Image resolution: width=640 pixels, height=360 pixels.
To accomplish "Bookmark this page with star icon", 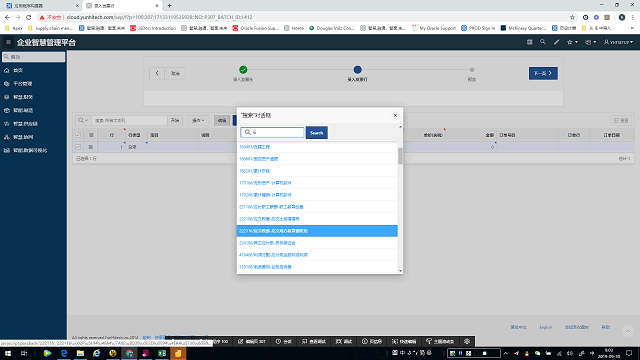I will pos(572,17).
